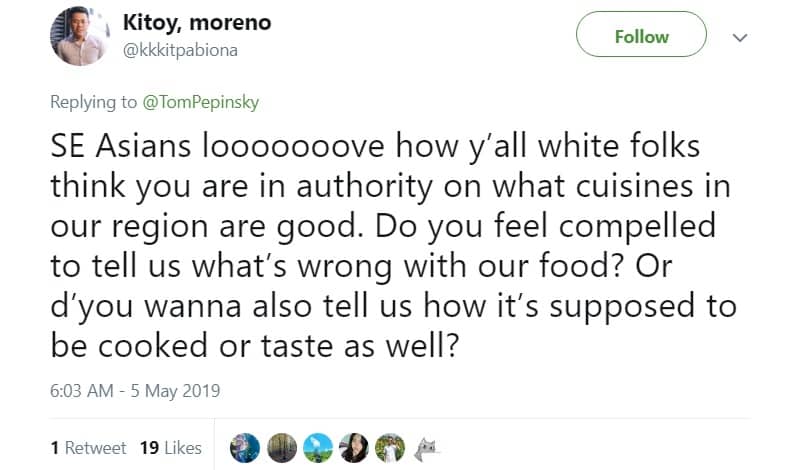Show the 19 Likes list
Viewport: 800px width, 470px height.
point(171,448)
